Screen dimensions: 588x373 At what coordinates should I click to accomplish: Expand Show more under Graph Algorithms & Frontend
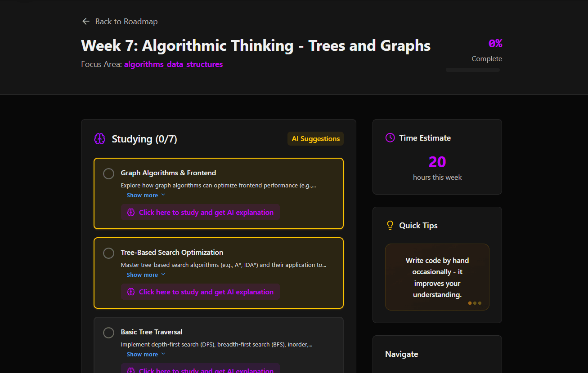(146, 195)
